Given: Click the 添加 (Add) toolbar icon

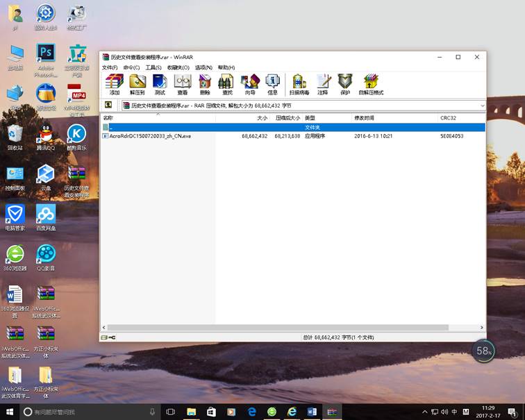Looking at the screenshot, I should pos(114,83).
